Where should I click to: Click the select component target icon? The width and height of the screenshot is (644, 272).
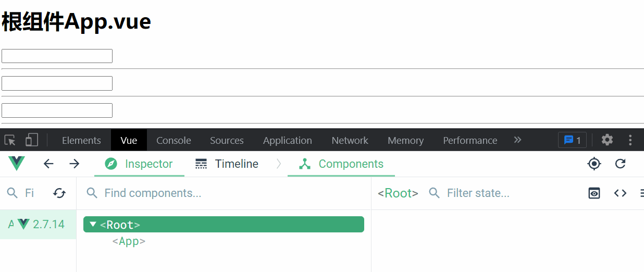pos(594,164)
